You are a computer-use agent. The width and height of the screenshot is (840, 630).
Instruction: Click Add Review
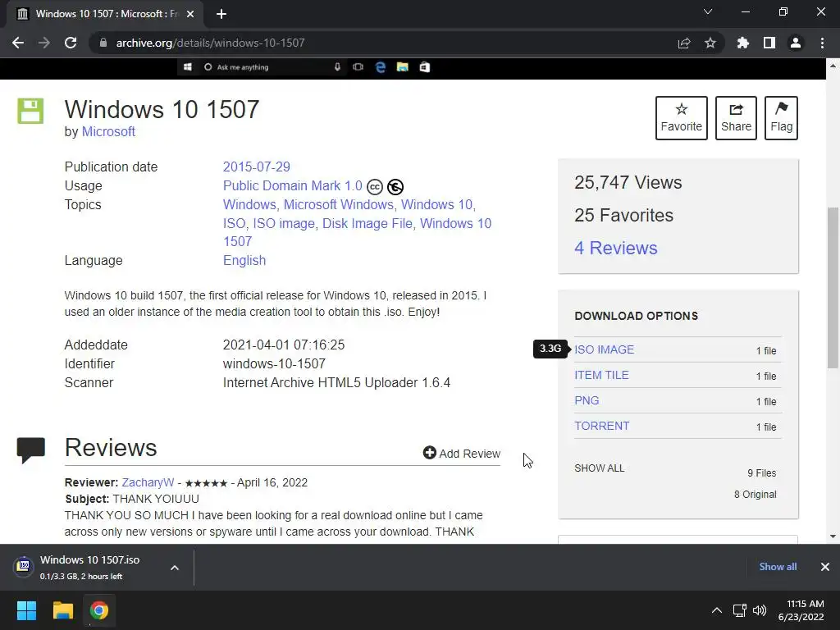point(462,453)
